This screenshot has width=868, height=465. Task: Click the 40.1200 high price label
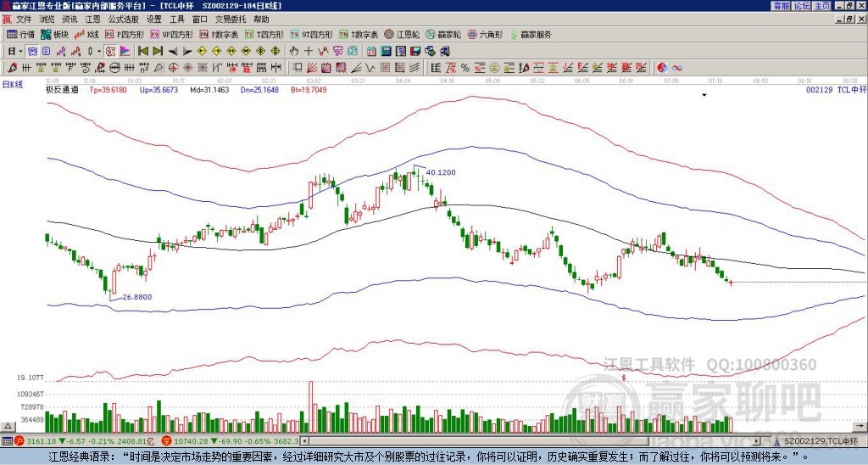coord(441,172)
